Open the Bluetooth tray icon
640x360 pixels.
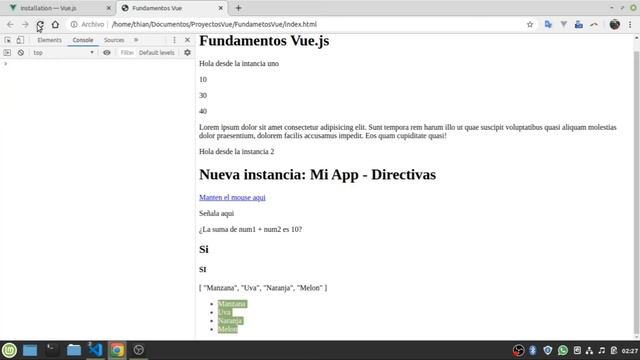[533, 351]
